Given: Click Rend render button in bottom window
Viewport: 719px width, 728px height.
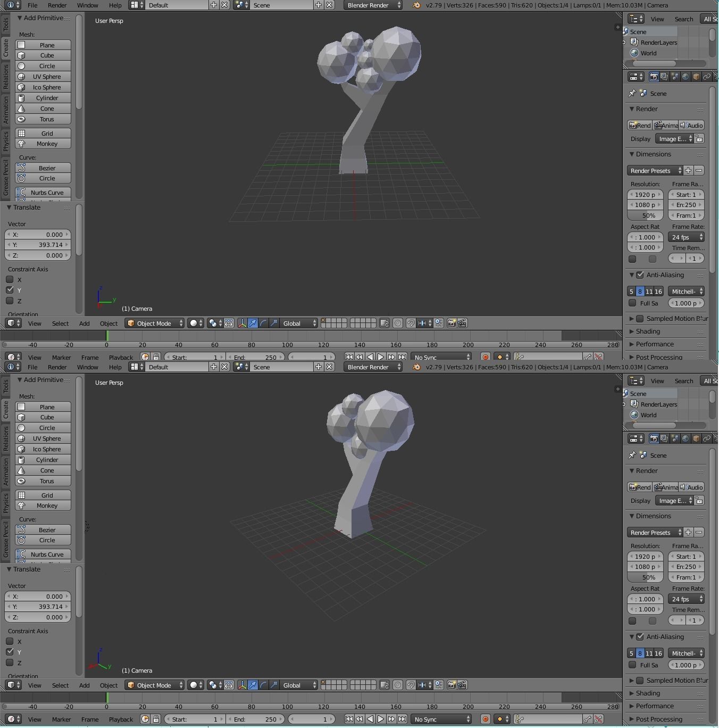Looking at the screenshot, I should tap(640, 487).
